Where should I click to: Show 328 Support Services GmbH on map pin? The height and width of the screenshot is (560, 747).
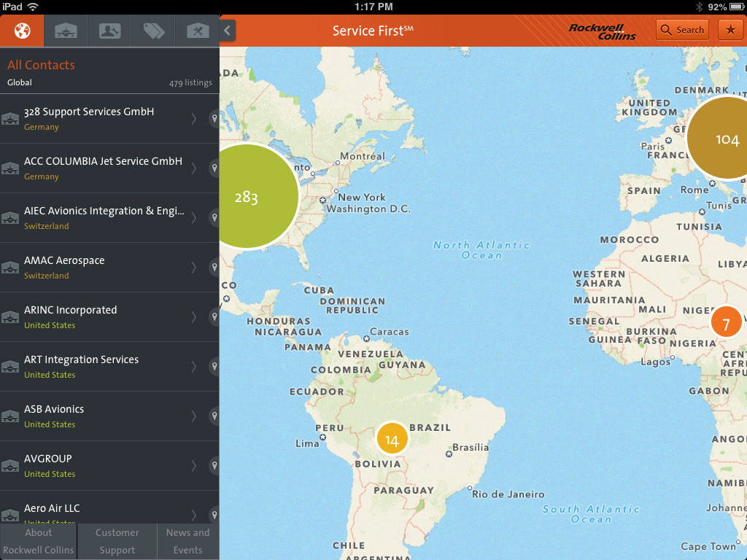coord(214,119)
